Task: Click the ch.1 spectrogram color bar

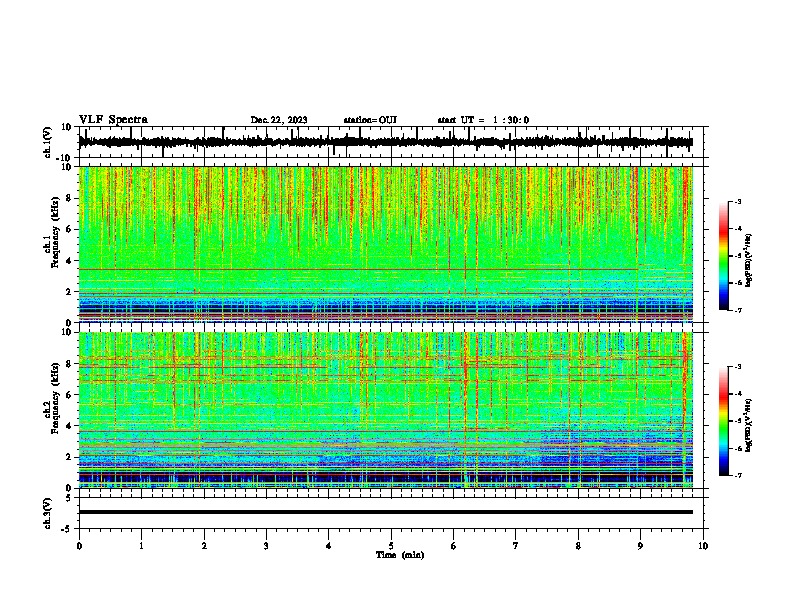Action: (x=723, y=256)
